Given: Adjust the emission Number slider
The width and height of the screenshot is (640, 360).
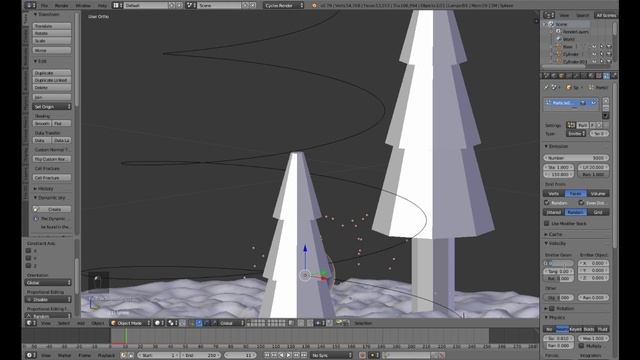Looking at the screenshot, I should pos(576,158).
